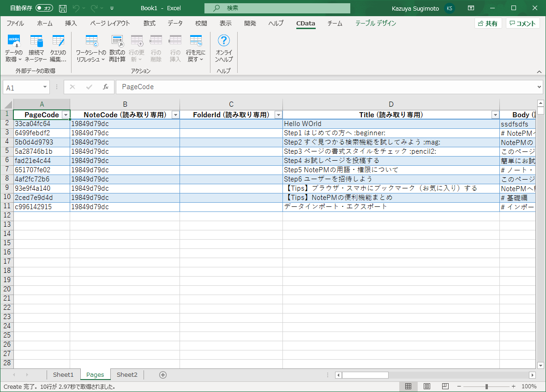This screenshot has height=392, width=546.
Task: Open the PageCode column filter dropdown
Action: tap(66, 115)
